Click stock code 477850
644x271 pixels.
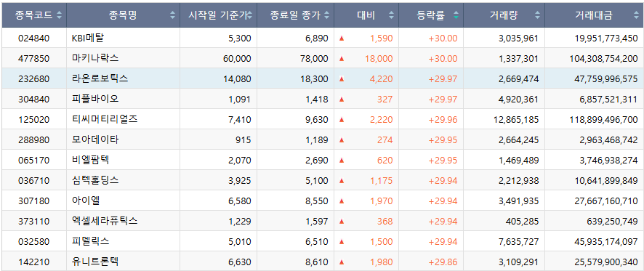[34, 59]
